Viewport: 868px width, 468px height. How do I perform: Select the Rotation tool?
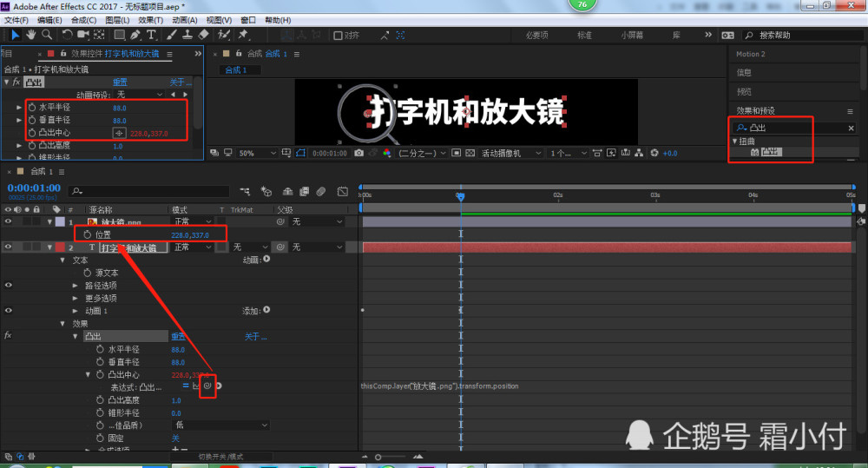[67, 35]
